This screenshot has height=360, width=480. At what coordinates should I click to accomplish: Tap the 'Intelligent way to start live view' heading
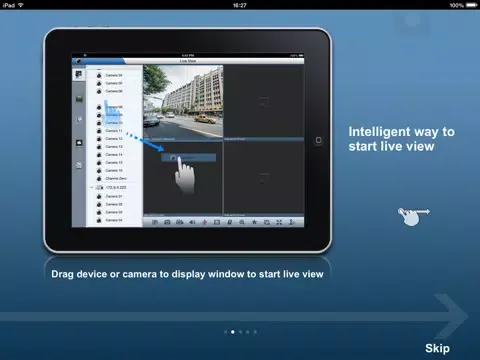(x=402, y=139)
